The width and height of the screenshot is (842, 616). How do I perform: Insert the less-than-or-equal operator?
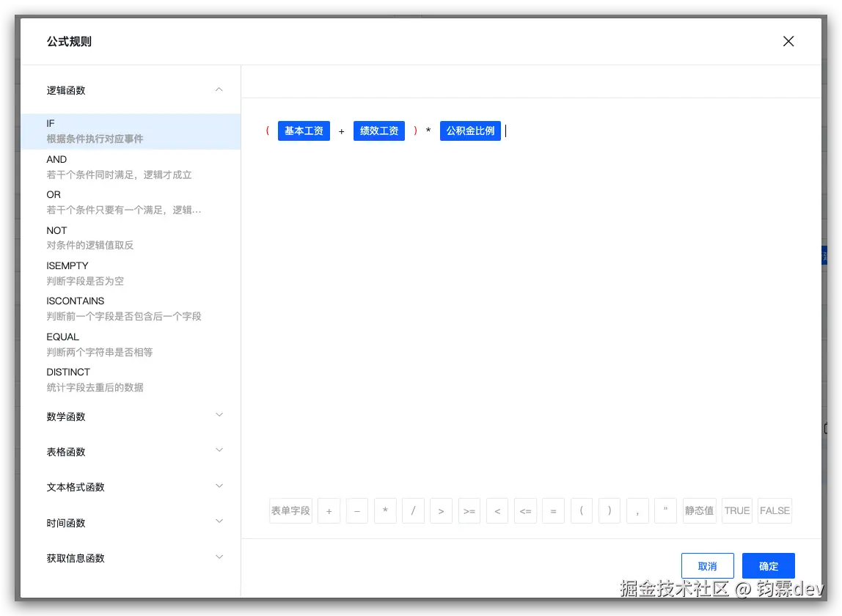[x=525, y=510]
